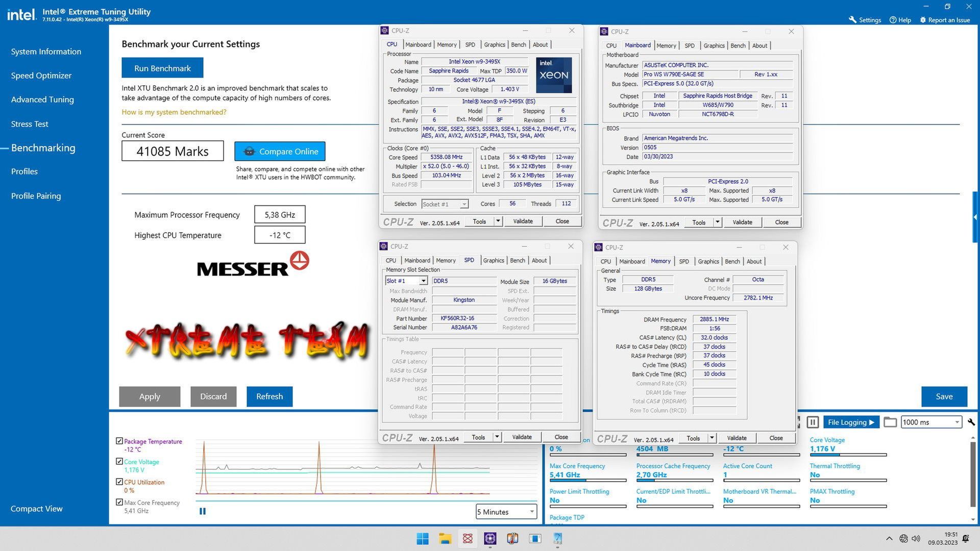Open the 5 Minutes time range dropdown
980x551 pixels.
pos(506,512)
